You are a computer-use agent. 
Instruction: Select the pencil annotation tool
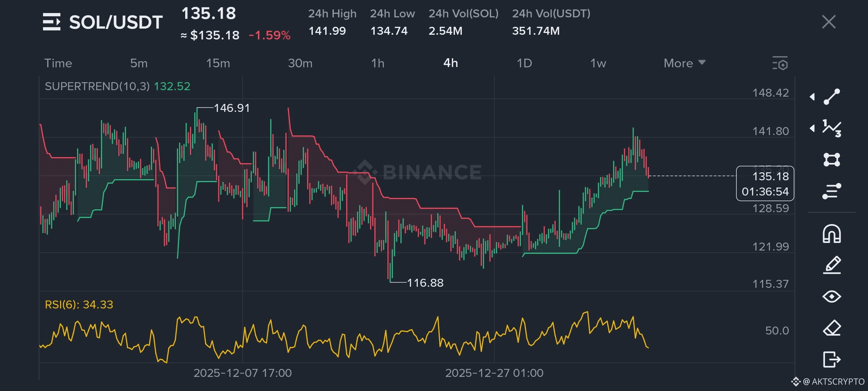pyautogui.click(x=832, y=265)
